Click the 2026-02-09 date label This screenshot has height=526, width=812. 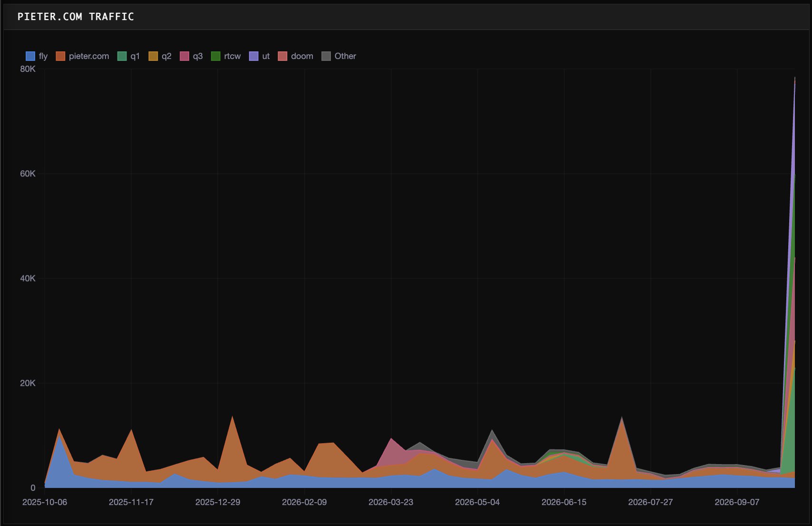(x=304, y=502)
